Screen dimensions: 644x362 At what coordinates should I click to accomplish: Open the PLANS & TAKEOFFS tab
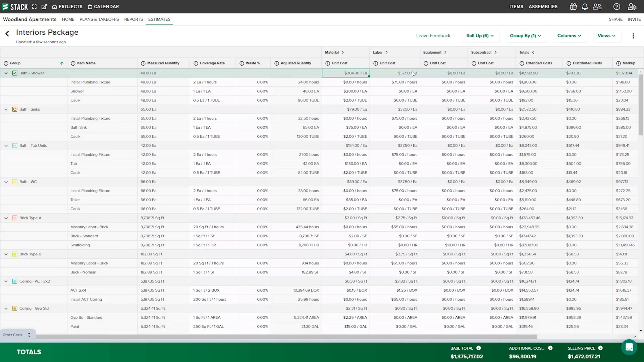pos(99,19)
